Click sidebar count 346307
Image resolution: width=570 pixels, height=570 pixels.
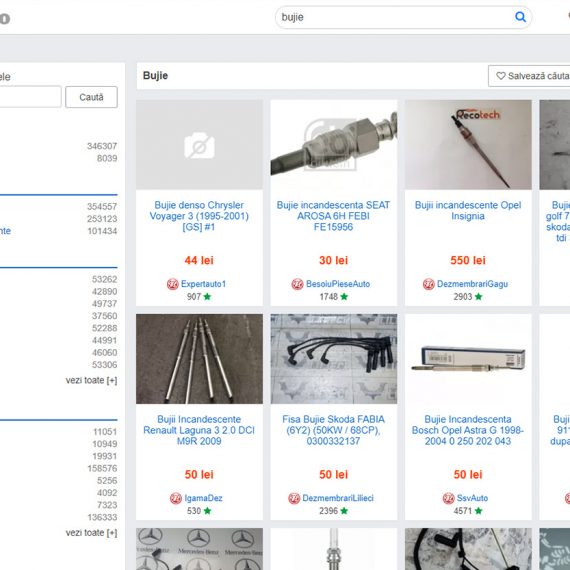pos(102,146)
